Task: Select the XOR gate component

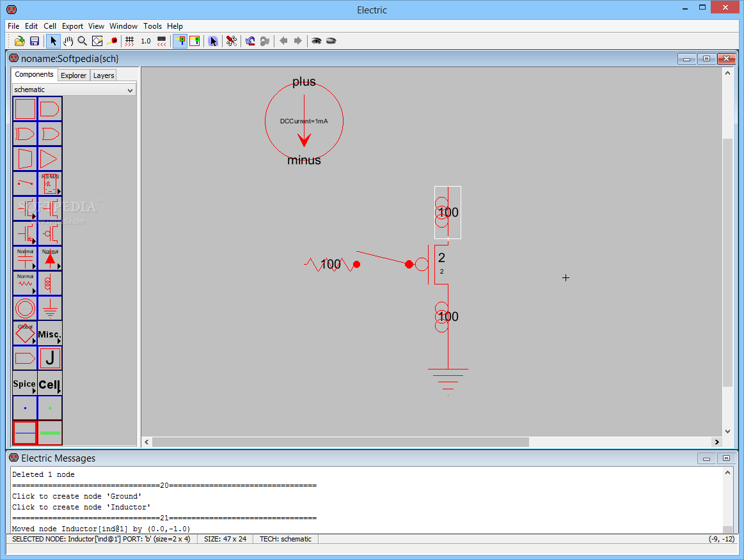Action: [x=25, y=134]
